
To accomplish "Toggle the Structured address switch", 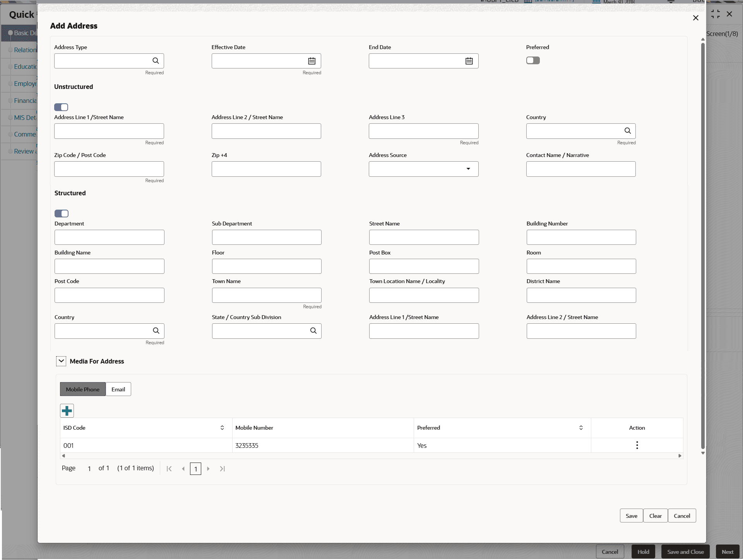I will (61, 213).
